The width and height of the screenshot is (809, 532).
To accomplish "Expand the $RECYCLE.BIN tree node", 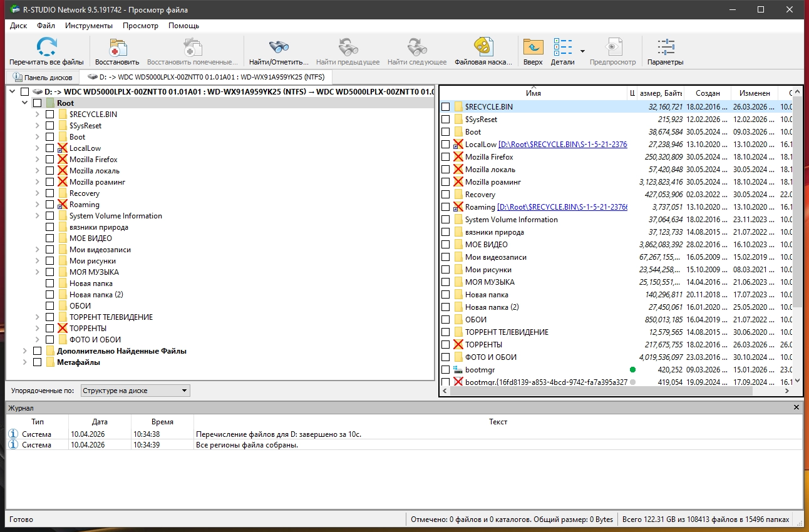I will pos(38,115).
